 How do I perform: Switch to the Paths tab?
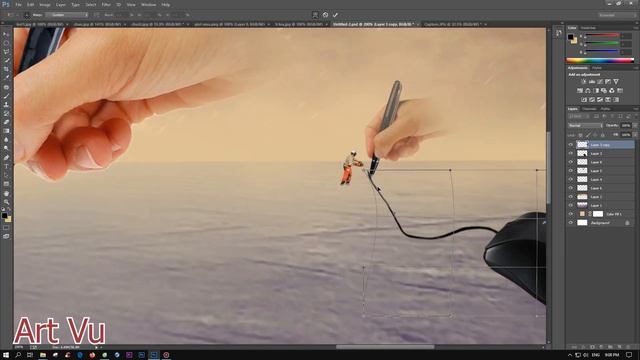click(605, 109)
